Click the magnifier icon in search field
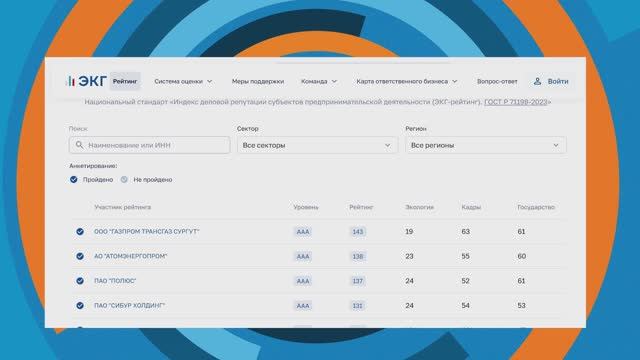640x360 pixels. click(x=80, y=145)
